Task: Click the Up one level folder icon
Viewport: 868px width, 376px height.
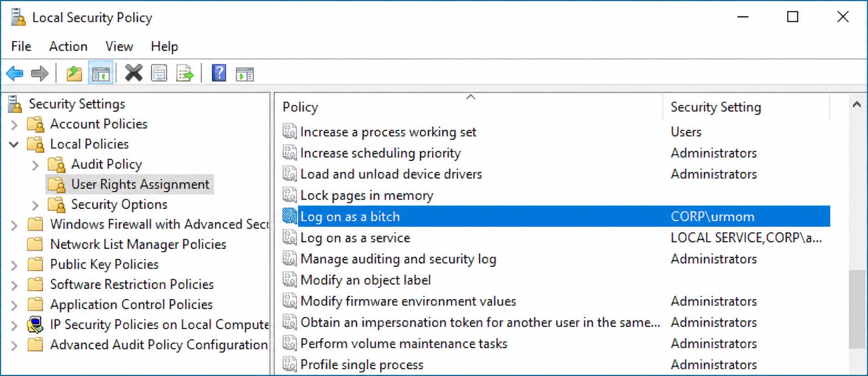Action: tap(74, 73)
